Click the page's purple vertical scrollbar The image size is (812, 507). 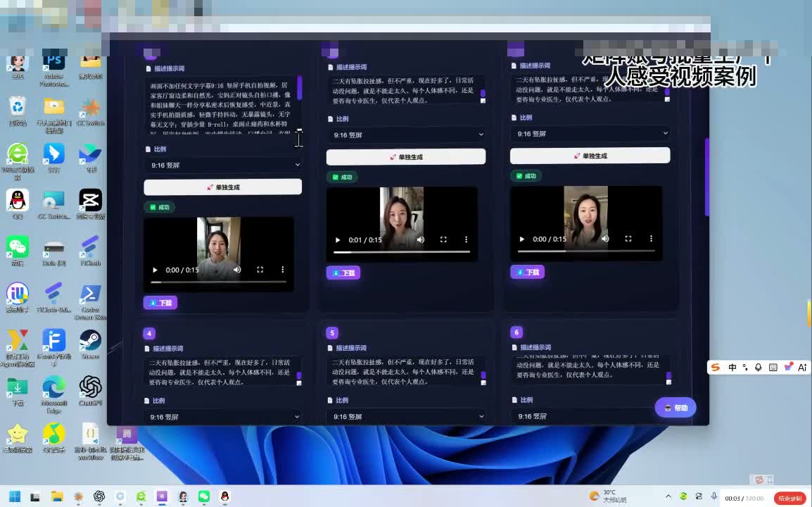(707, 177)
